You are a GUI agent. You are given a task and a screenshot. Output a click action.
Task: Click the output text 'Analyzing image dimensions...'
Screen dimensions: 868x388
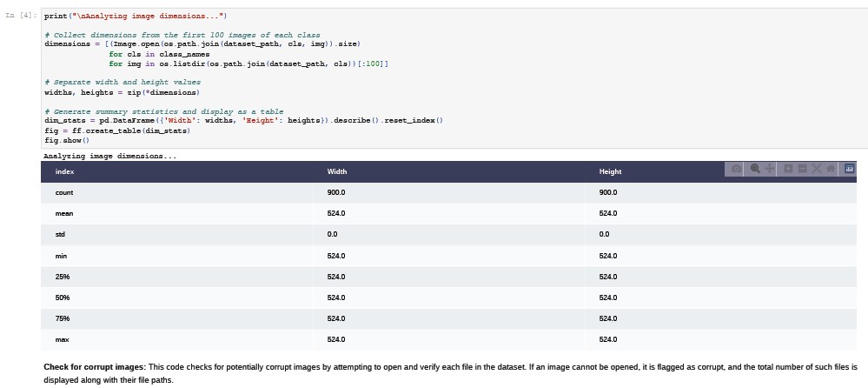[x=110, y=157]
